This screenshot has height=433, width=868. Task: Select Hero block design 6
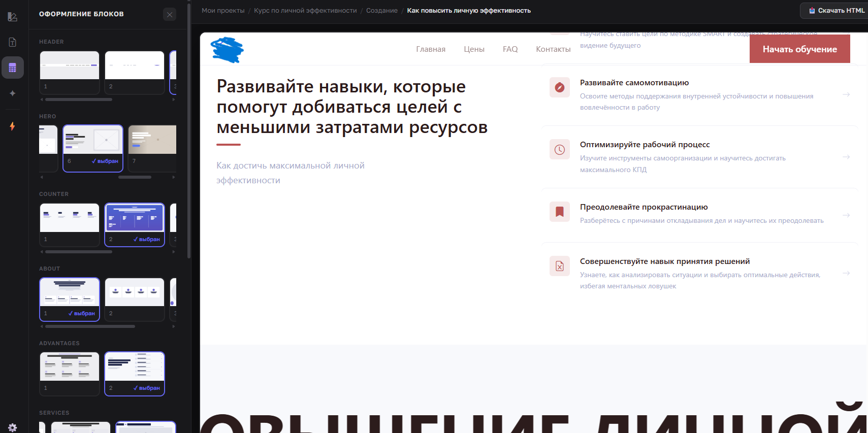(93, 148)
